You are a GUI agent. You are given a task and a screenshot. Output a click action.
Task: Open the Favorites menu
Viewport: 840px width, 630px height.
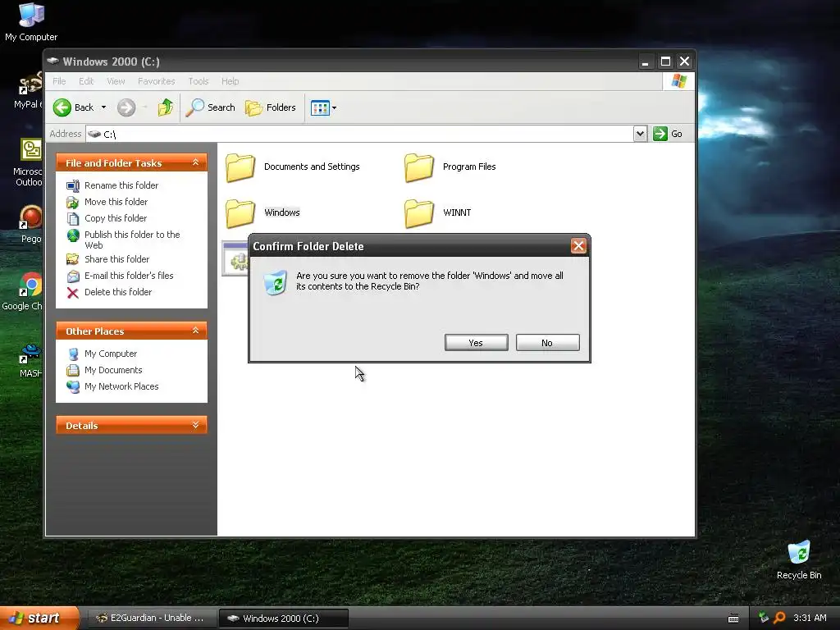coord(157,81)
